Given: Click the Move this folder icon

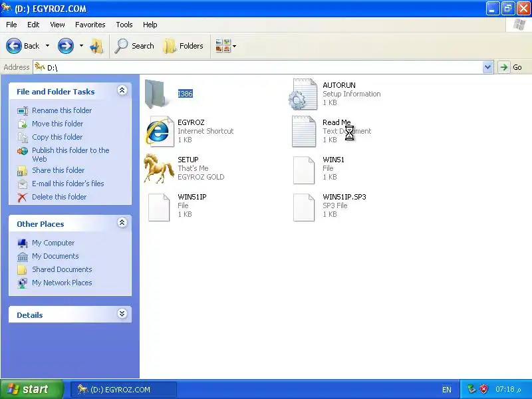Looking at the screenshot, I should coord(23,124).
